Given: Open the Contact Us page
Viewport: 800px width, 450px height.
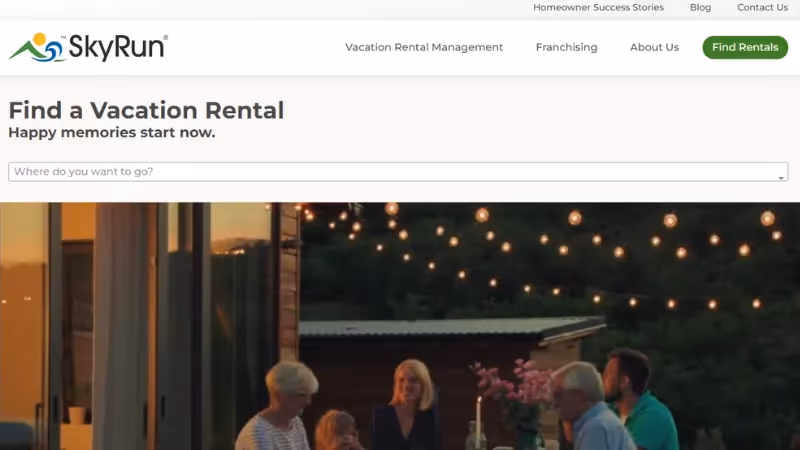Looking at the screenshot, I should [x=762, y=8].
